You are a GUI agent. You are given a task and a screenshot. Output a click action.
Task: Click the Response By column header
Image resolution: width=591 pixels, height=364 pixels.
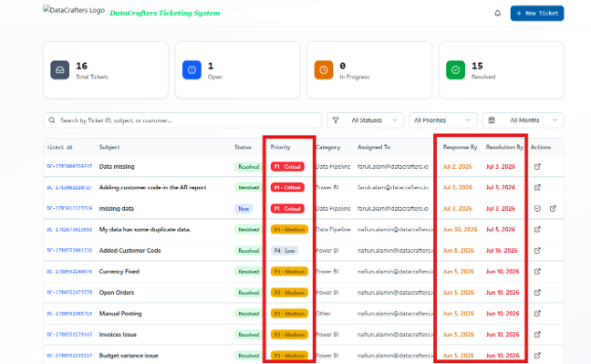click(x=460, y=147)
